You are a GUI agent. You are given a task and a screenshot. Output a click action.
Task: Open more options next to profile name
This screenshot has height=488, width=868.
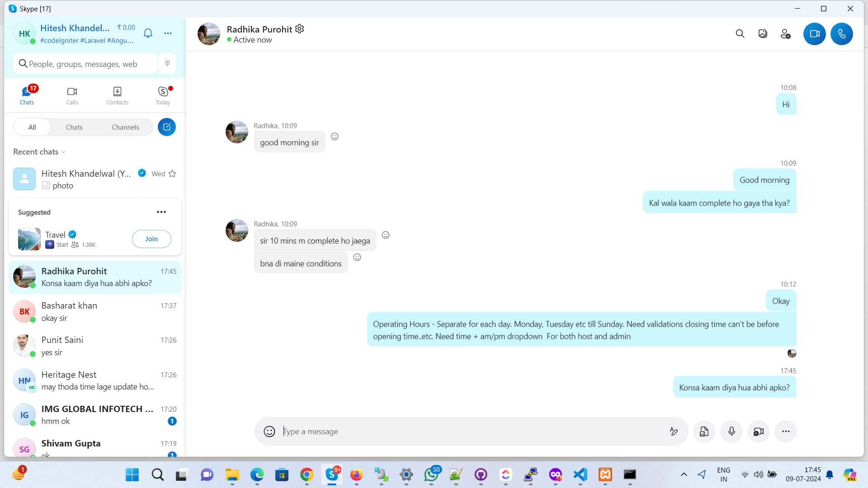(x=168, y=33)
